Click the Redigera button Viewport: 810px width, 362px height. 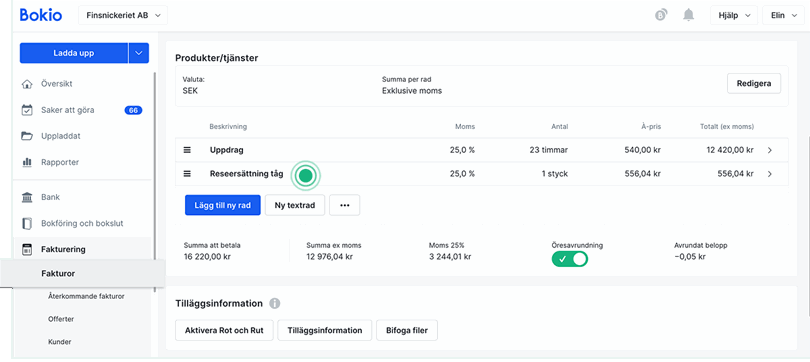point(754,84)
